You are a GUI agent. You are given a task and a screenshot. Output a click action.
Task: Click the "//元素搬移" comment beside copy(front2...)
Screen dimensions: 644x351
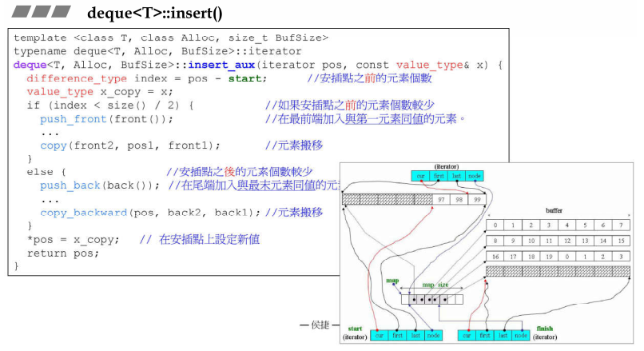294,145
